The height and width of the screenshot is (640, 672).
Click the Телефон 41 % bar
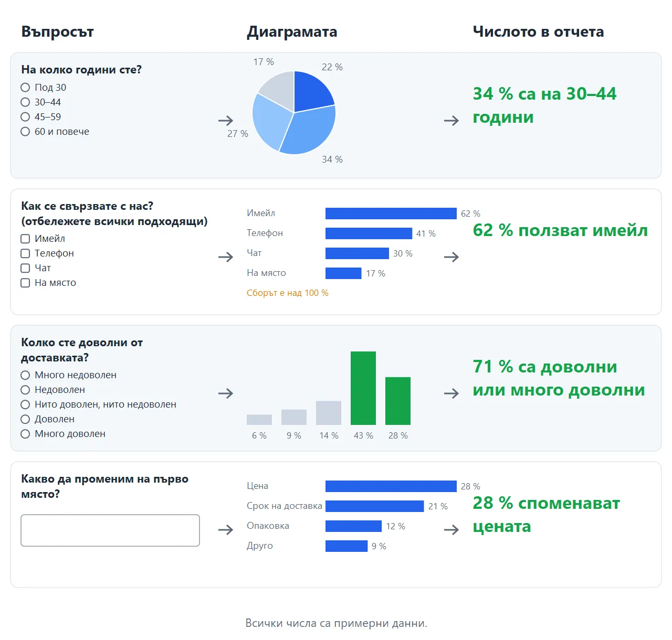point(369,233)
